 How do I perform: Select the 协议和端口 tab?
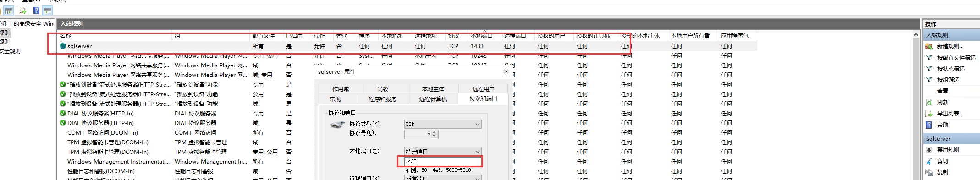[483, 98]
